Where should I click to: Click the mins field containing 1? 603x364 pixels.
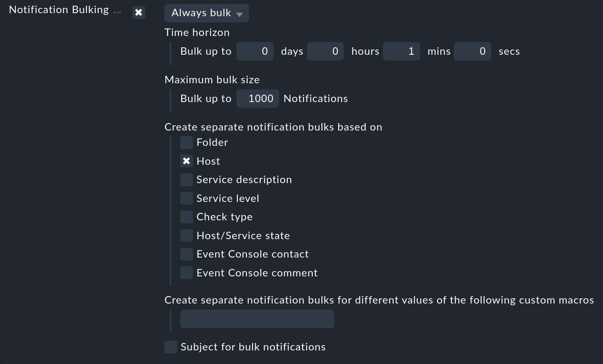point(401,51)
